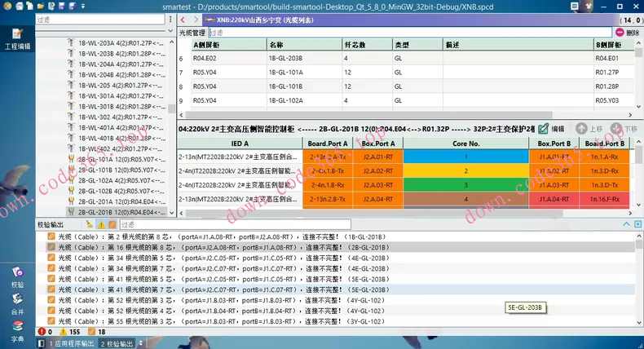644x349 pixels.
Task: Collapse the 校验输出 panel with chevron
Action: (626, 223)
